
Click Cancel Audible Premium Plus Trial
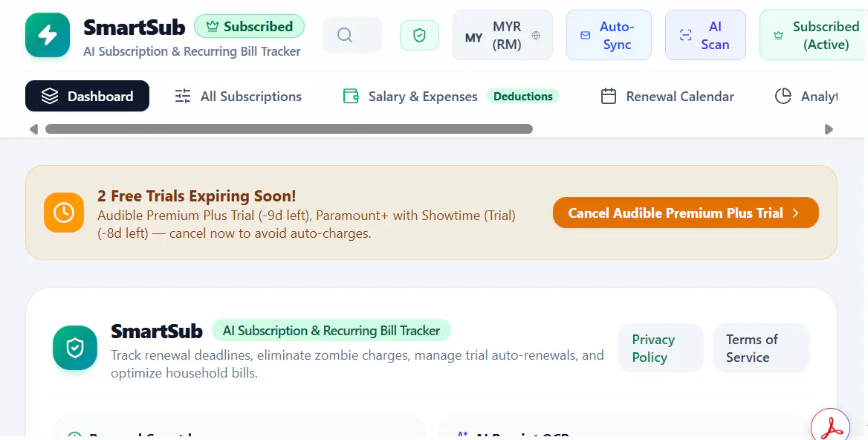pos(685,213)
